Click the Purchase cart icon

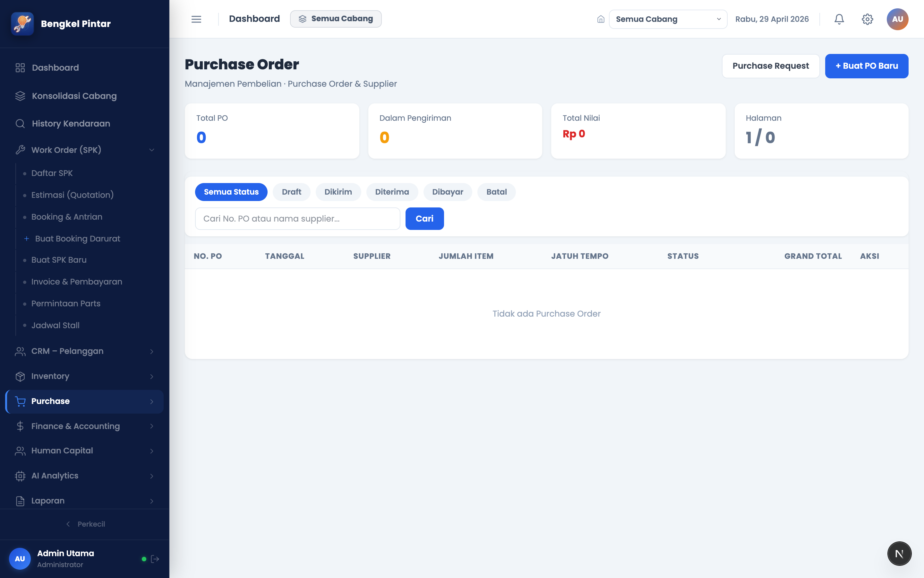[20, 401]
